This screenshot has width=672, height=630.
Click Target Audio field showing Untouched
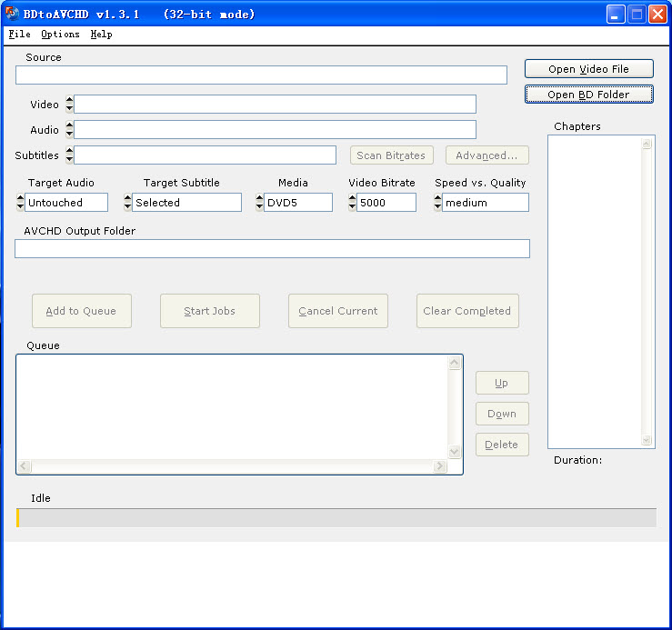click(x=66, y=203)
